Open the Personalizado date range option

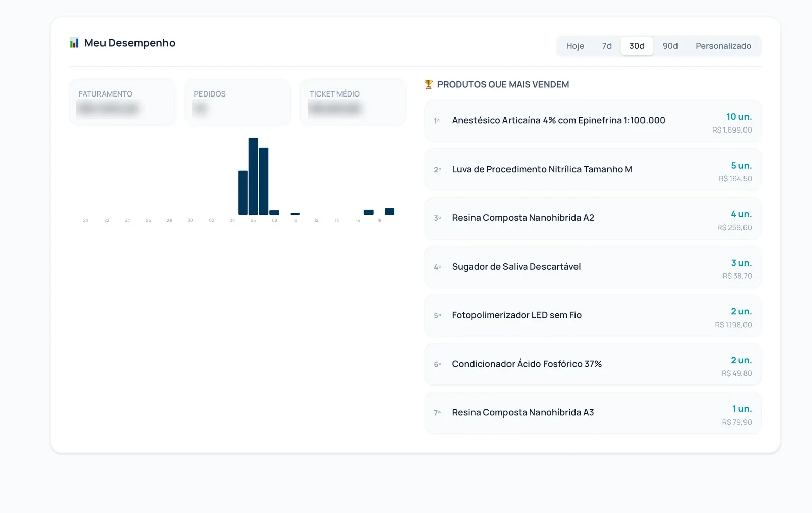click(x=723, y=46)
